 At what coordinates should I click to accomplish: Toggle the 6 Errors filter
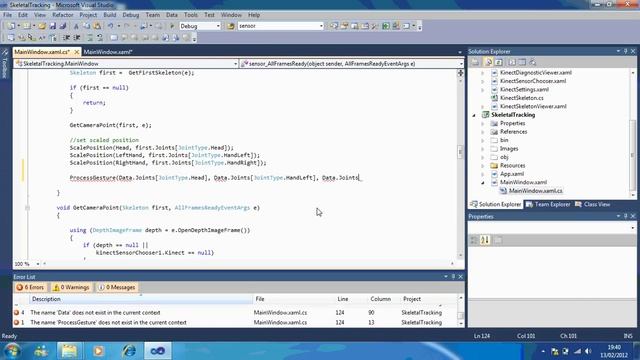pyautogui.click(x=30, y=287)
